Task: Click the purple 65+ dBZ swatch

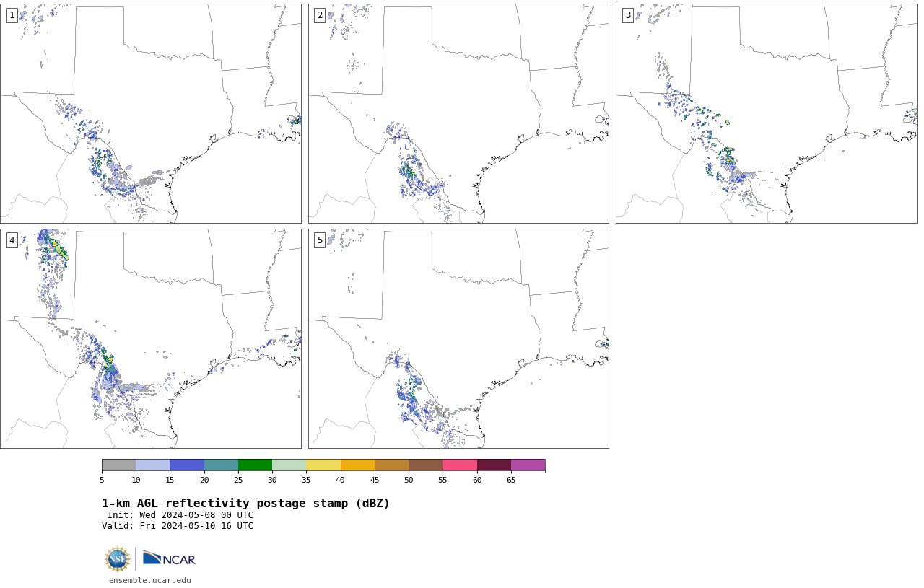Action: point(528,465)
